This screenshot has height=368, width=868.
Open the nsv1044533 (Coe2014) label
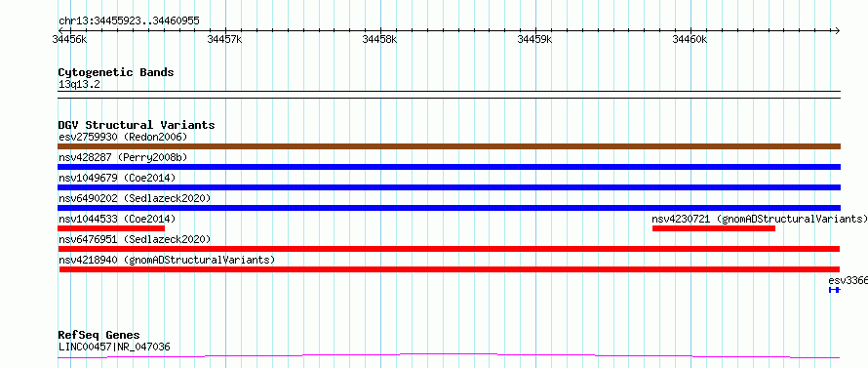tap(117, 219)
